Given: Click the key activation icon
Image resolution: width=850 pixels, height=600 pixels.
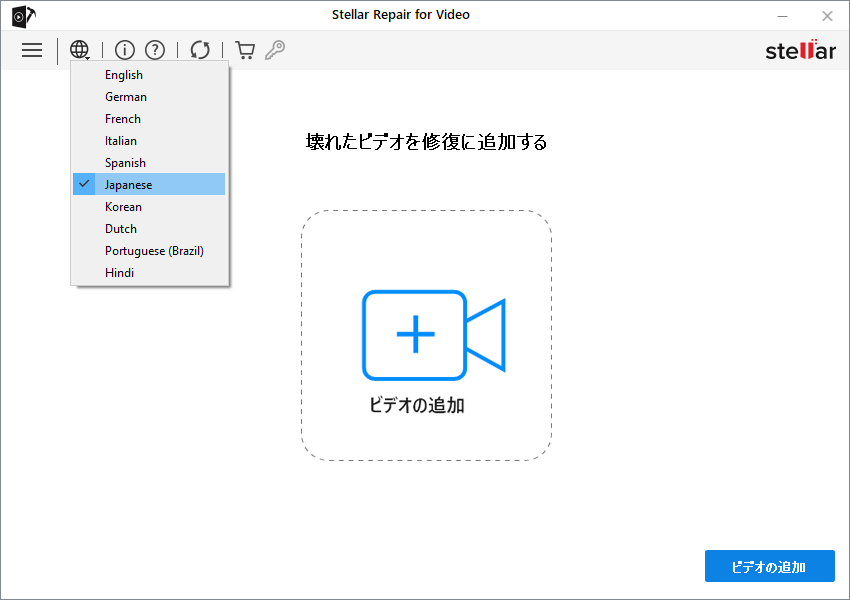Looking at the screenshot, I should tap(275, 50).
